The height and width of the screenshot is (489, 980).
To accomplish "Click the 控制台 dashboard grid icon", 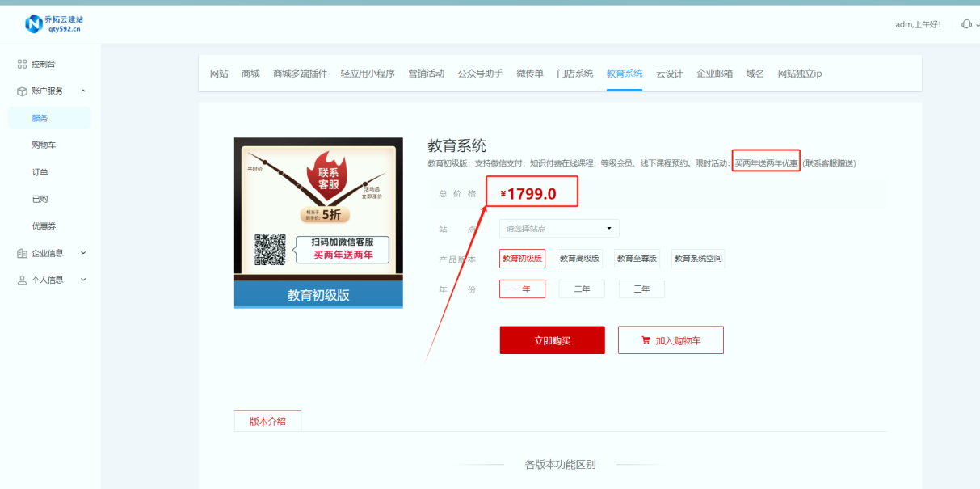I will (23, 64).
